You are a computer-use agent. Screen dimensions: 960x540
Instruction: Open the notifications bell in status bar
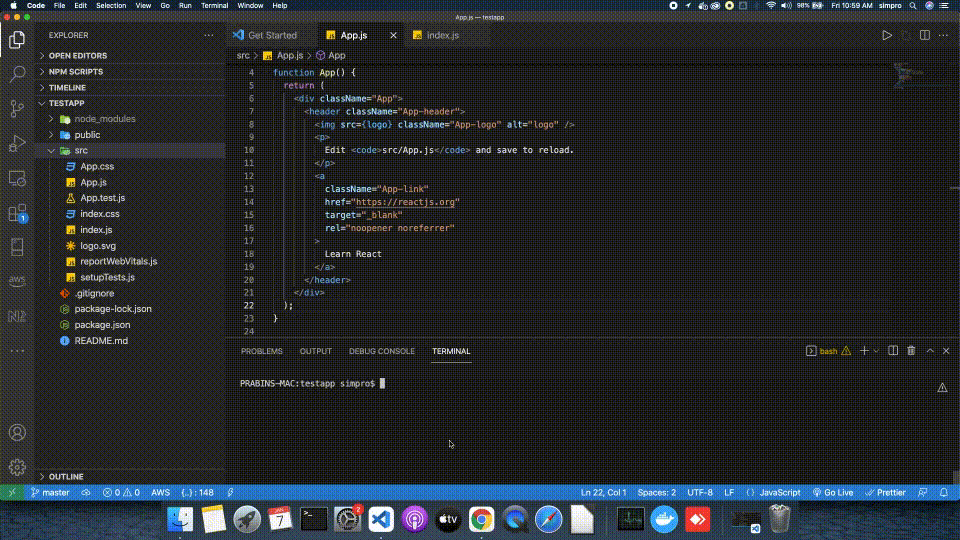point(944,492)
